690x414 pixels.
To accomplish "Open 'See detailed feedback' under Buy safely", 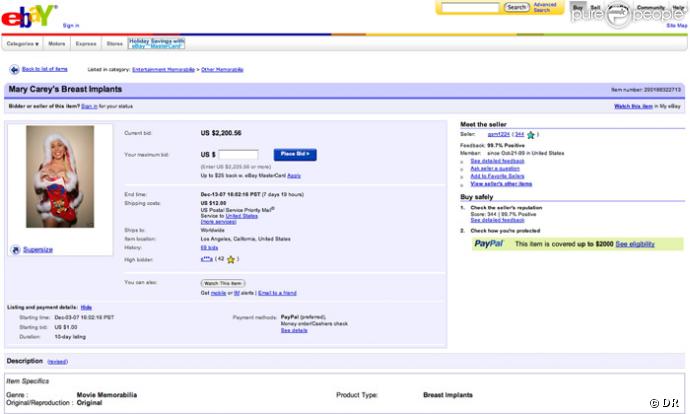I will pos(497,220).
